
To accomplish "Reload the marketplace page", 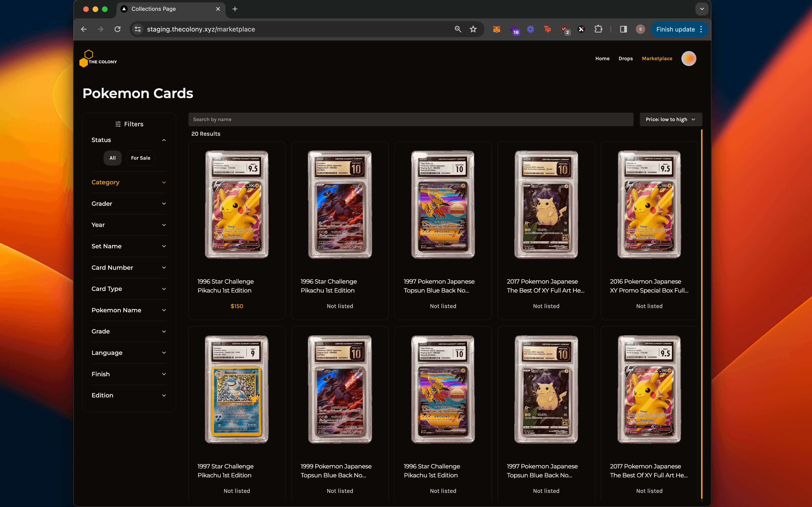I will 117,29.
